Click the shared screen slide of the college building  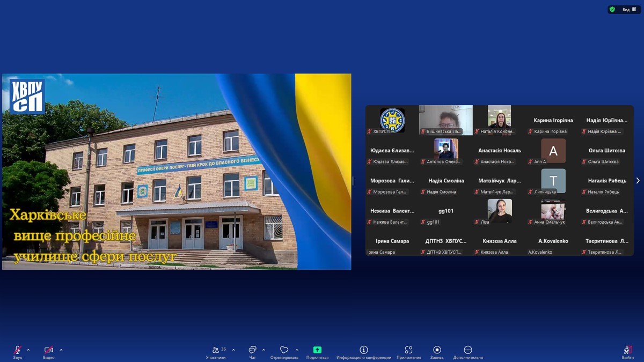coord(177,172)
